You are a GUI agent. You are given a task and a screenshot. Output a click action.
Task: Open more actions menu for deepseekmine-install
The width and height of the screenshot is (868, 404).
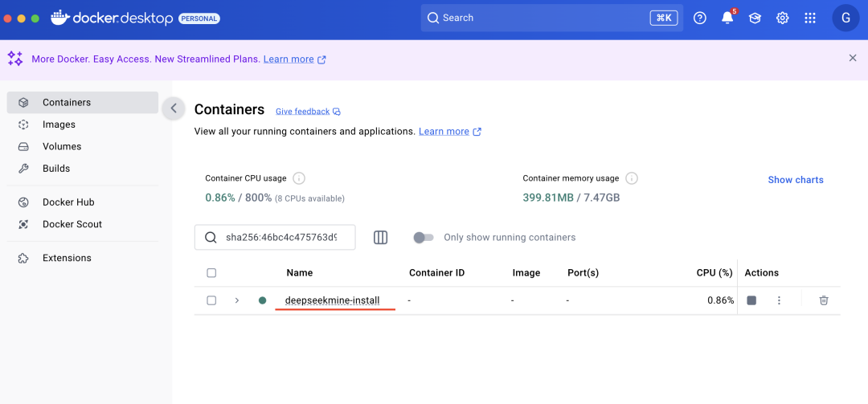click(x=779, y=300)
